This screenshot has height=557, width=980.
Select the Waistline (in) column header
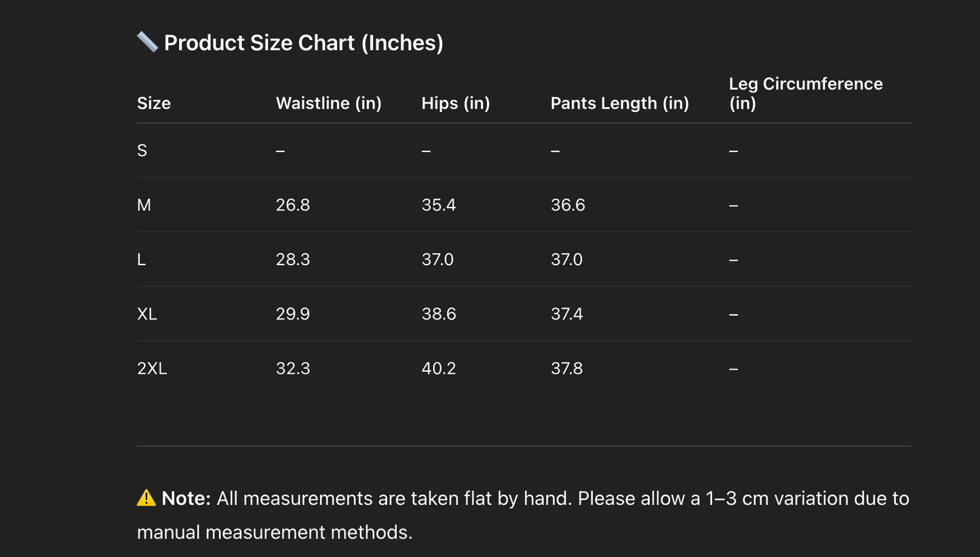point(328,103)
